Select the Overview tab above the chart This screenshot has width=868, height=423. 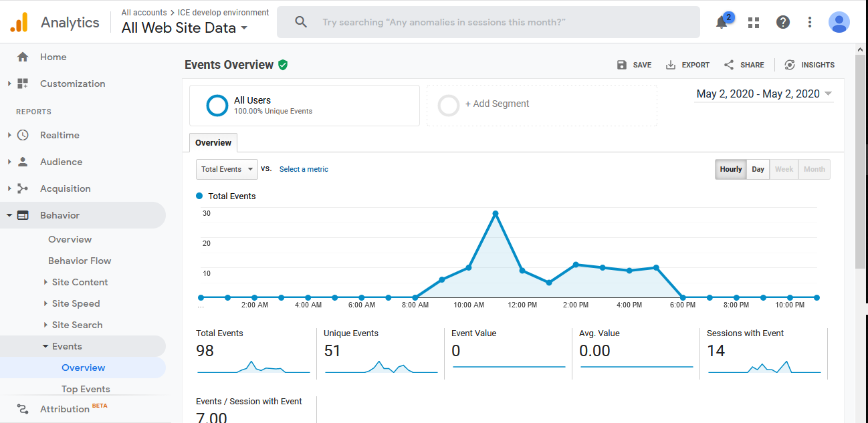[213, 143]
